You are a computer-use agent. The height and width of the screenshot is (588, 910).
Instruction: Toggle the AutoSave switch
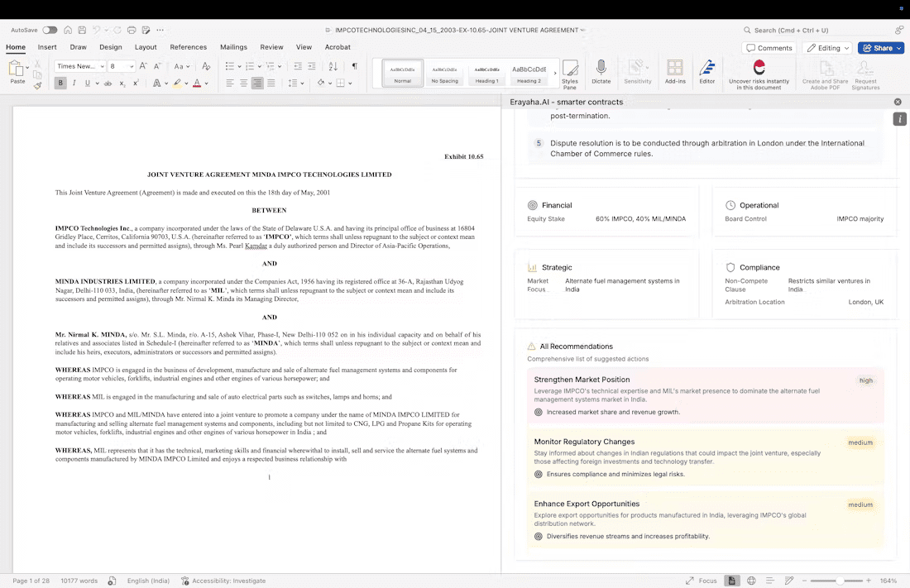tap(50, 30)
